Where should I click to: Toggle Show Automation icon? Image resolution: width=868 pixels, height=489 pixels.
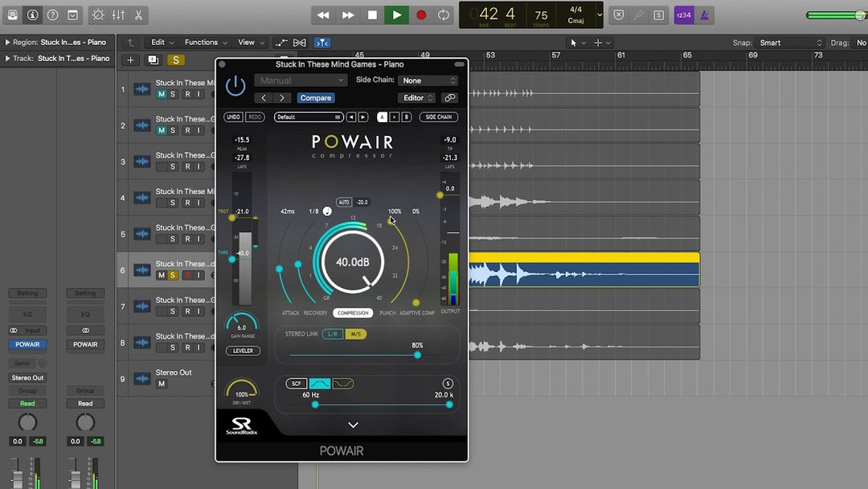pos(281,43)
